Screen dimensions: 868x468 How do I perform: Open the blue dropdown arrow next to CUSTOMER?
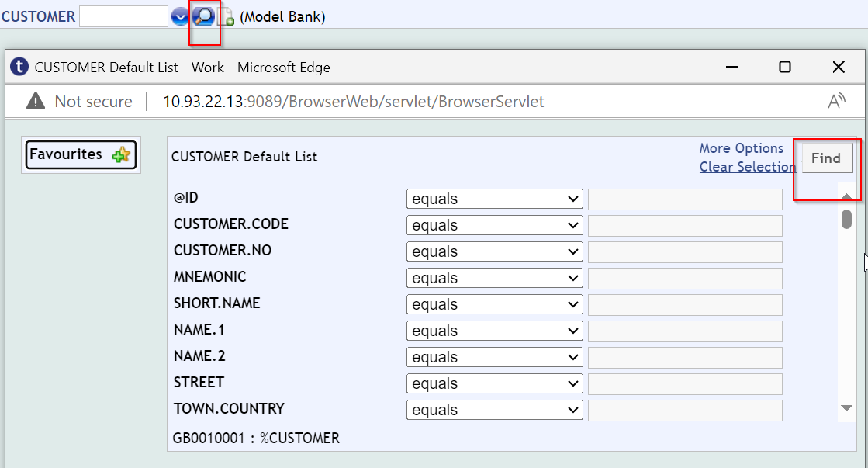pyautogui.click(x=180, y=16)
